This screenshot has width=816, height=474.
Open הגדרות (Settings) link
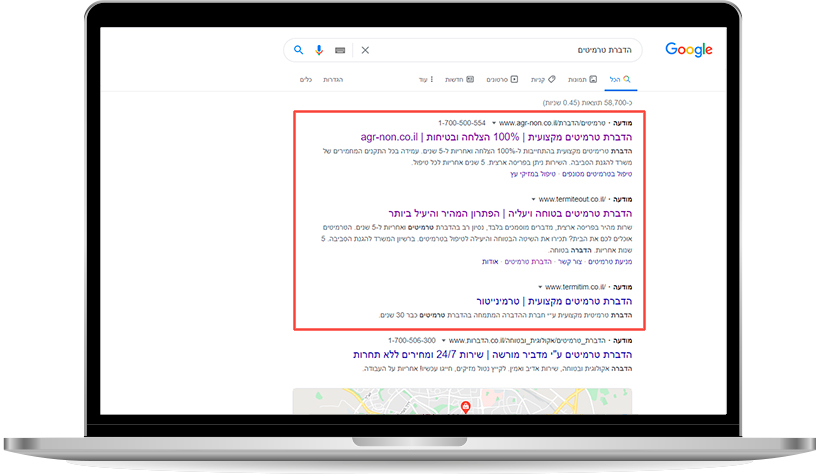pos(333,80)
